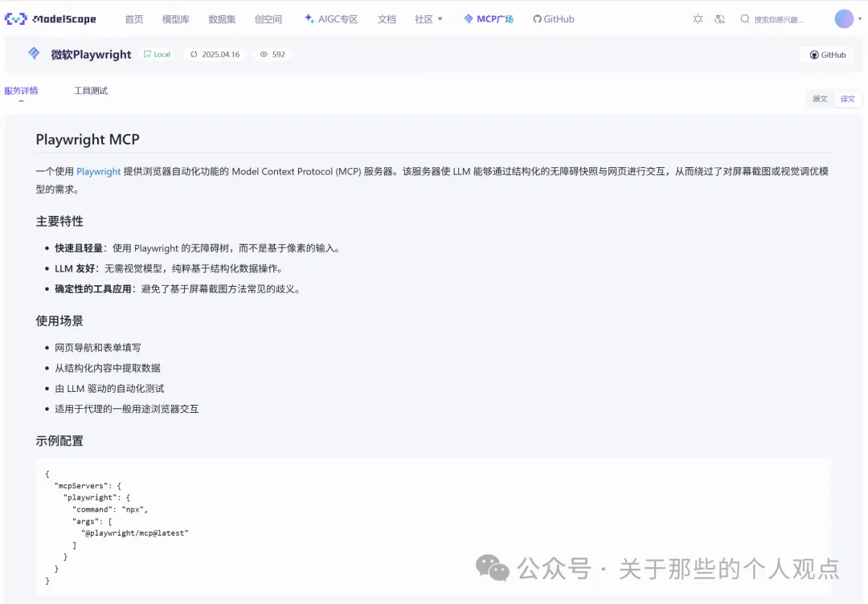Select the 原文 original text toggle

(x=820, y=99)
